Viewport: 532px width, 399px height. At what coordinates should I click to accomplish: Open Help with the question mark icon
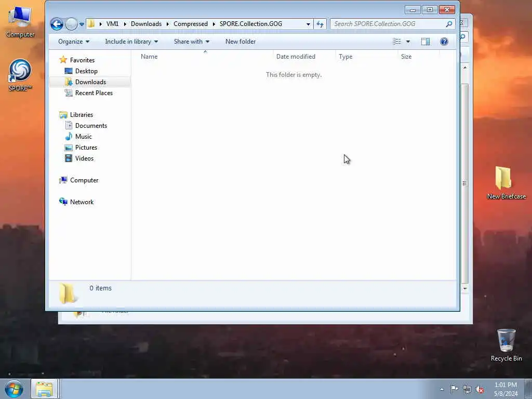pyautogui.click(x=444, y=42)
